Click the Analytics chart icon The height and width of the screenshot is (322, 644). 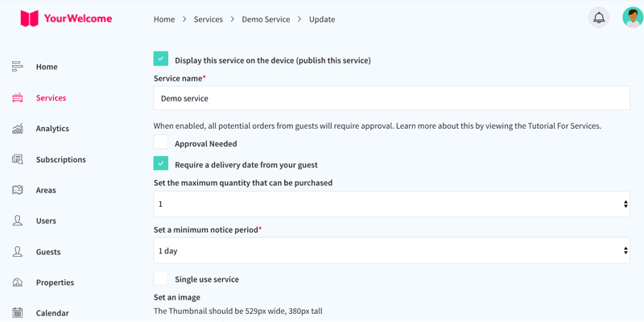[17, 129]
